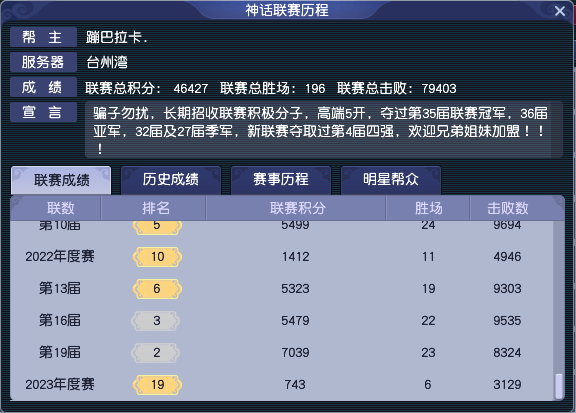Select the 明星帮众 tab
The image size is (576, 413).
click(x=391, y=180)
